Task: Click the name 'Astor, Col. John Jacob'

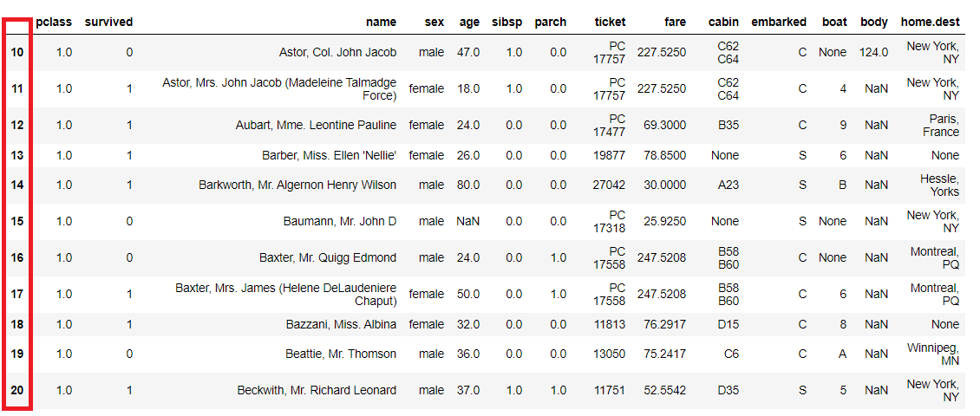Action: pyautogui.click(x=337, y=52)
